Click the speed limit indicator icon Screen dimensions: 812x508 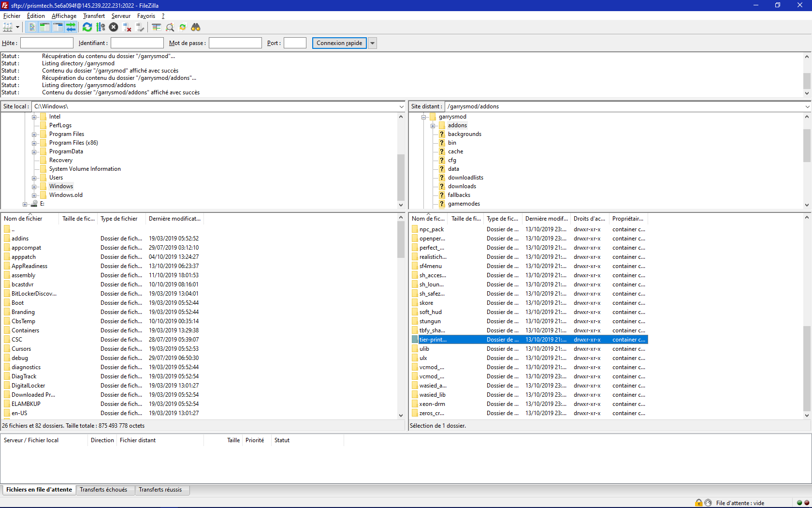click(708, 503)
